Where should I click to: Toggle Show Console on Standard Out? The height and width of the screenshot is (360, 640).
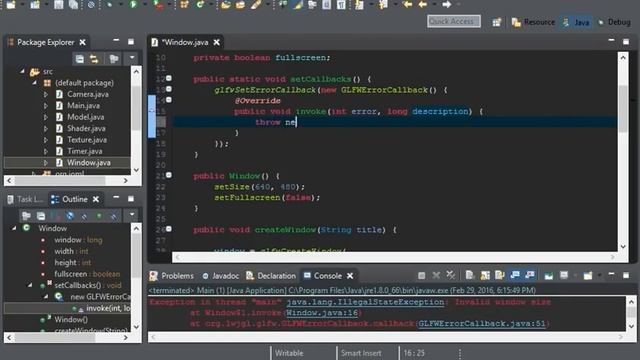point(515,276)
